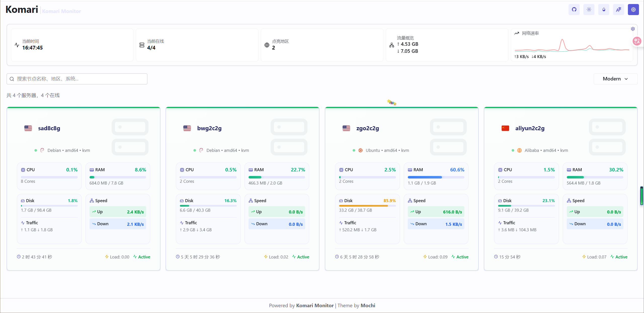Open the sad8c8g server card title

[x=49, y=128]
